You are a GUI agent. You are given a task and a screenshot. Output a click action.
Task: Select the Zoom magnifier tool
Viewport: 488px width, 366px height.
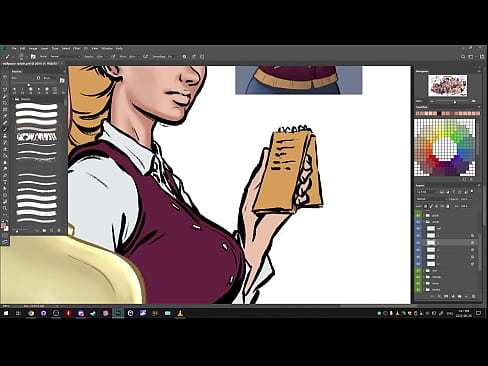[5, 208]
